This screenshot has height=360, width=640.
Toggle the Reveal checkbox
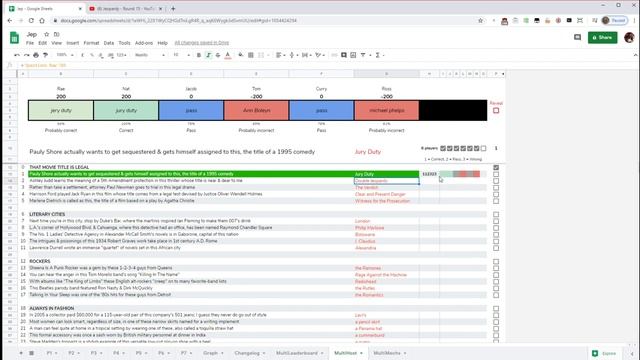pyautogui.click(x=496, y=111)
